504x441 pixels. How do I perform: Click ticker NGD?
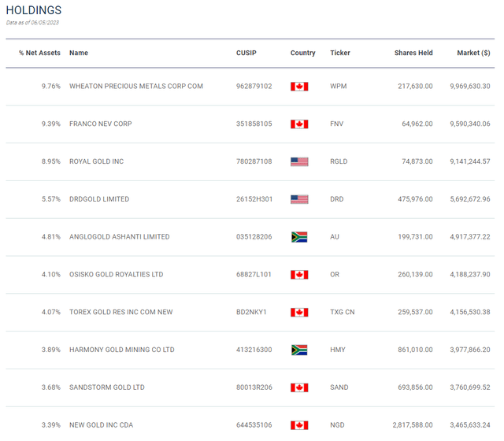337,424
